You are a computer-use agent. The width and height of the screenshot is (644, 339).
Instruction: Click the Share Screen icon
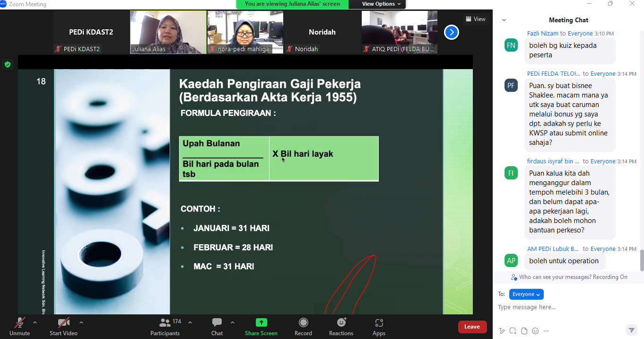click(261, 322)
